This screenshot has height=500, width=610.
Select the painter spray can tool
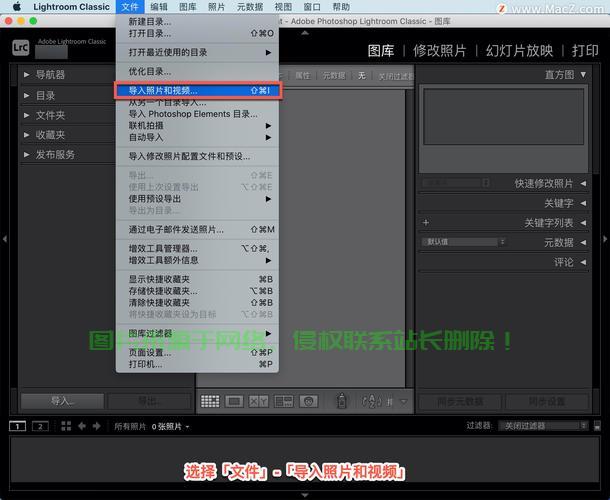tap(342, 401)
